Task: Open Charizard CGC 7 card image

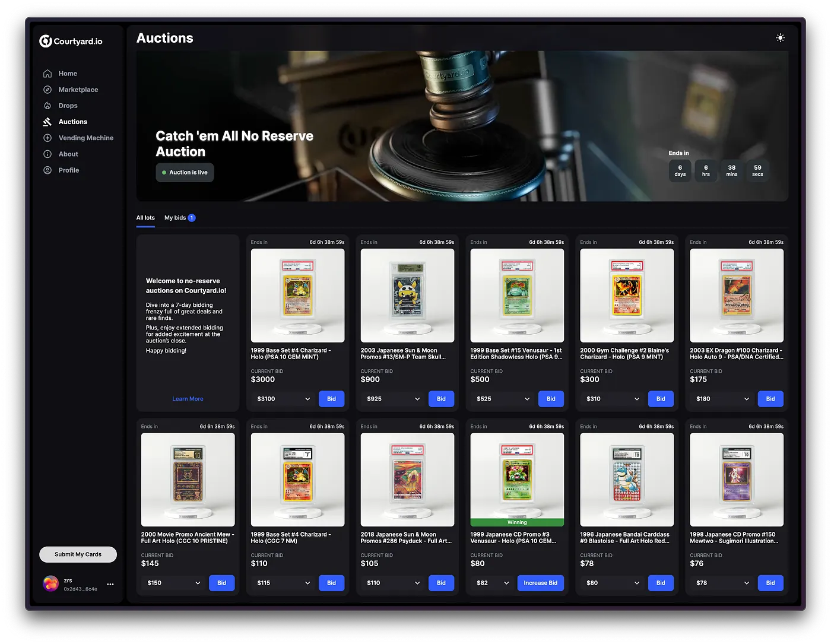Action: point(297,479)
